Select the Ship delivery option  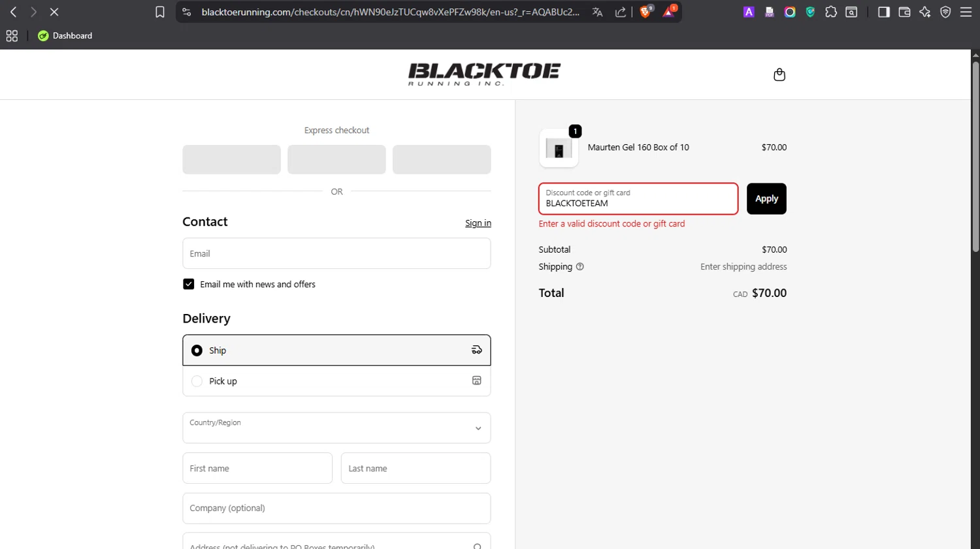pos(336,351)
